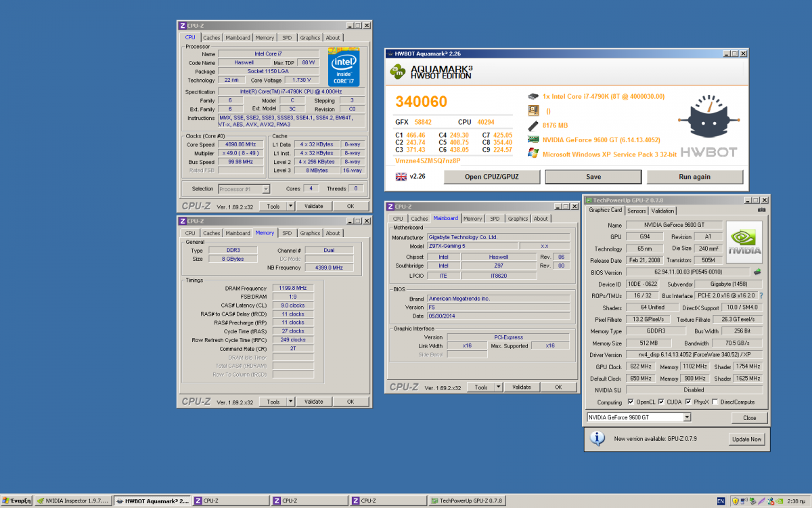812x508 pixels.
Task: Select the TechPowerUp GPU-Z taskbar button
Action: coord(468,501)
